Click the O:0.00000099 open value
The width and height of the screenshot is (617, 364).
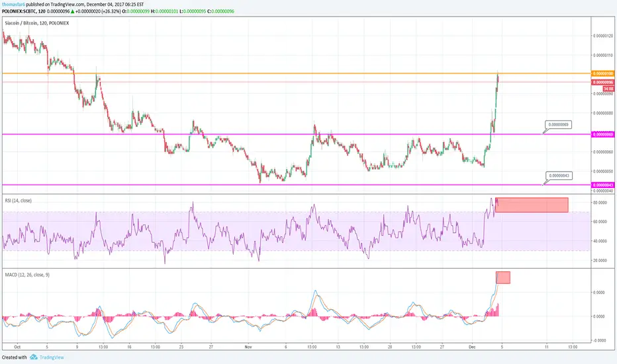click(136, 11)
